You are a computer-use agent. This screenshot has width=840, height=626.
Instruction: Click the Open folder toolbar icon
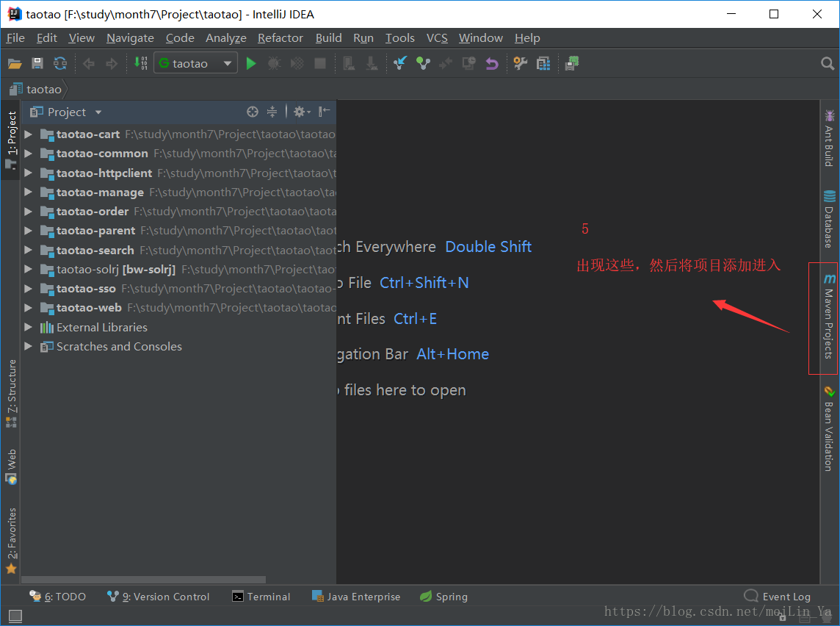click(15, 64)
